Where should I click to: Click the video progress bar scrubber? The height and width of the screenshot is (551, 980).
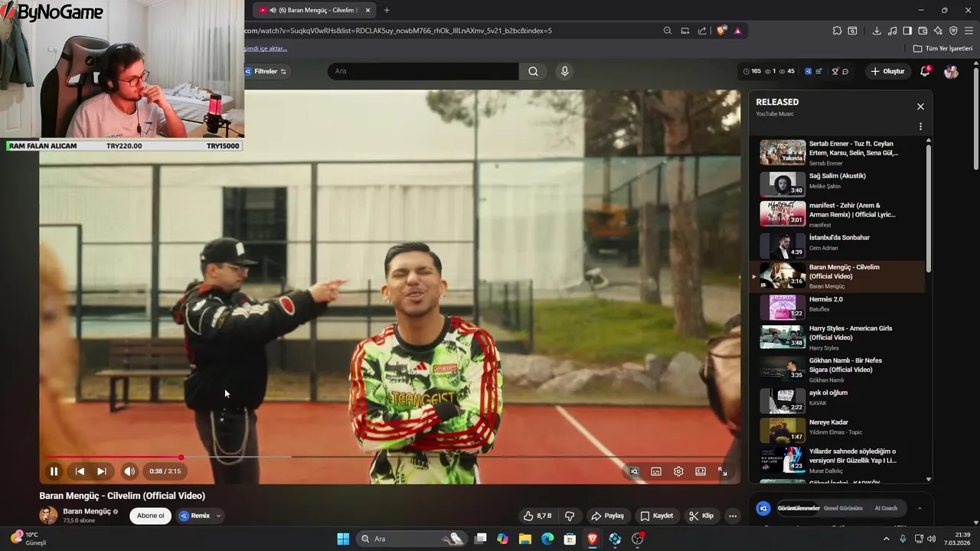pos(181,458)
